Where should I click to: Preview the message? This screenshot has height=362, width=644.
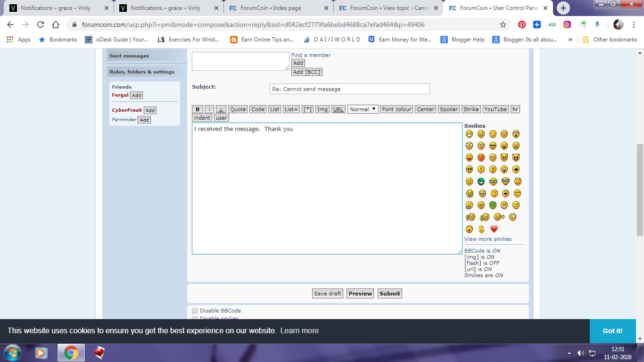pos(360,294)
